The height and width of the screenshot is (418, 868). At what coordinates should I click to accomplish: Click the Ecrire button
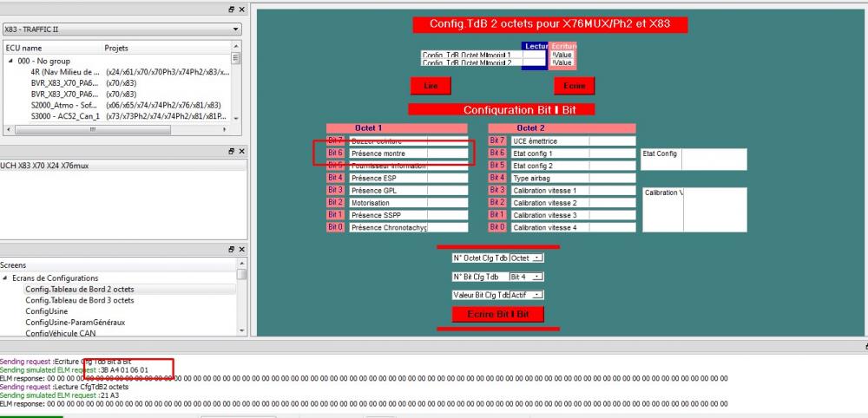pyautogui.click(x=574, y=86)
